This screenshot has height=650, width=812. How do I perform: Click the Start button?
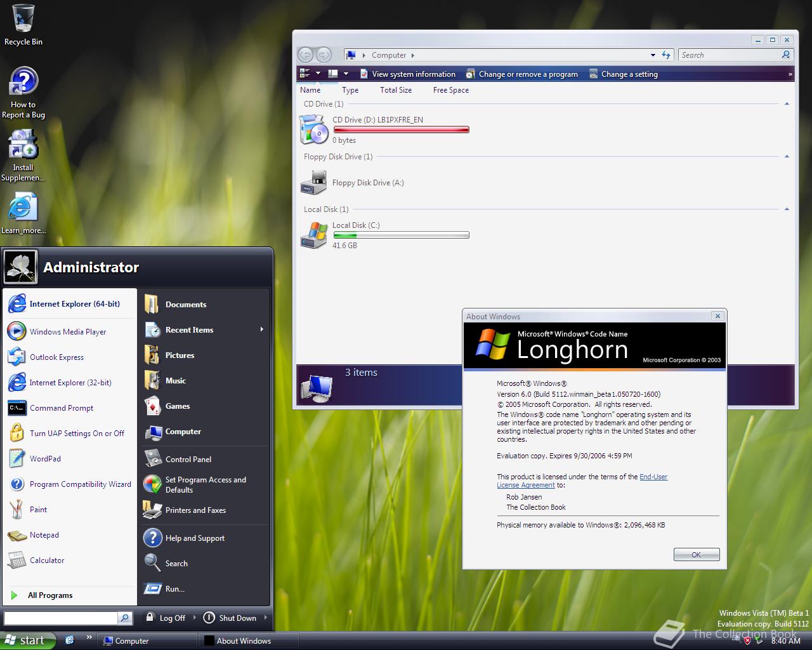(x=28, y=640)
